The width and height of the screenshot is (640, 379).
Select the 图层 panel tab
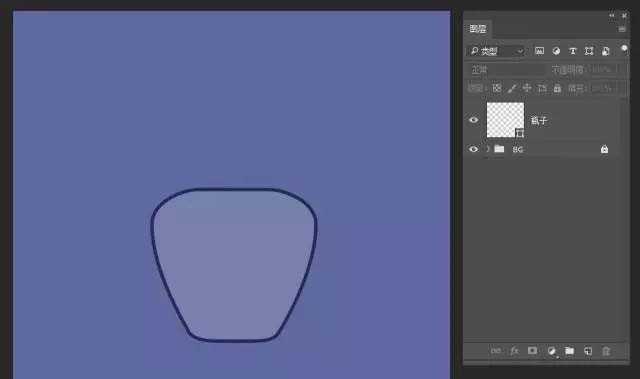point(478,29)
